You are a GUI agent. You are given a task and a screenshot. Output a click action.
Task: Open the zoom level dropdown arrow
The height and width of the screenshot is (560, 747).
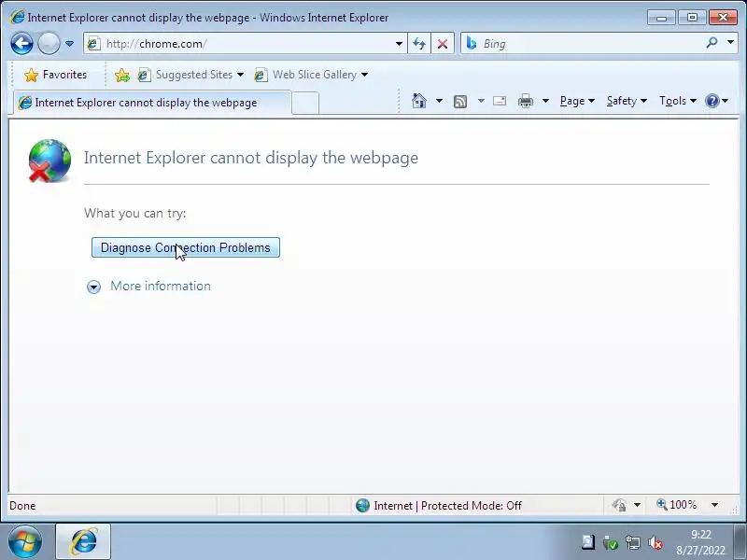coord(714,505)
